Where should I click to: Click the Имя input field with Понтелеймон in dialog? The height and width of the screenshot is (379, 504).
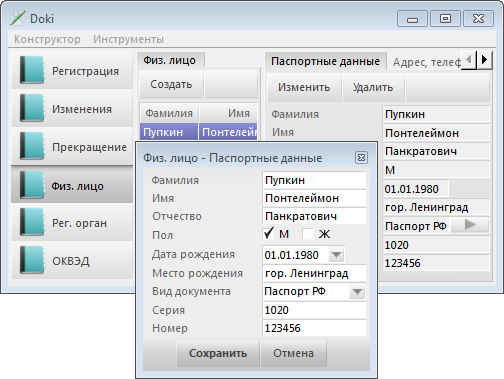pos(314,198)
